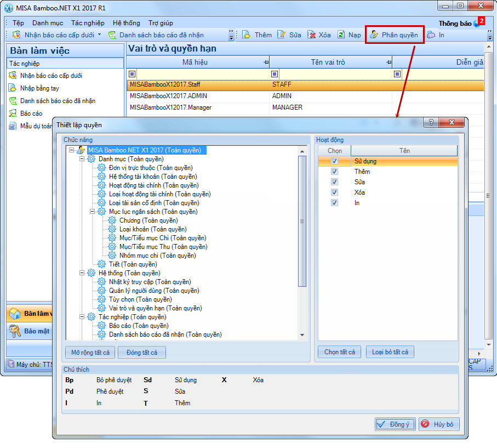The width and height of the screenshot is (497, 448).
Task: Open the Danh mục menu
Action: [x=48, y=23]
